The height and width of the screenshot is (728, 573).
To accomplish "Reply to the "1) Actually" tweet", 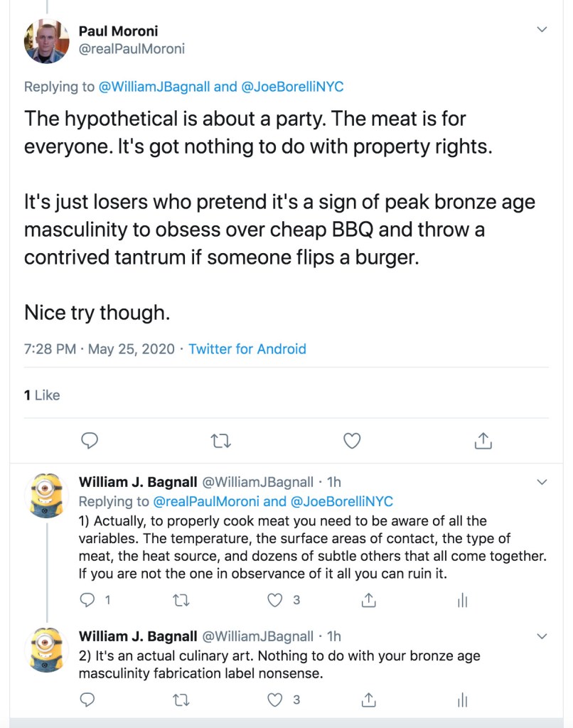I will click(87, 601).
